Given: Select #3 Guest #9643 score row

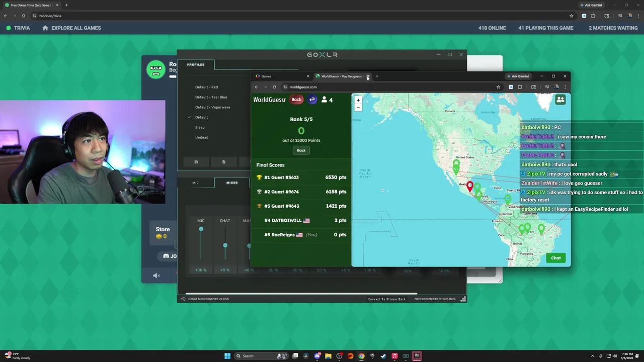Looking at the screenshot, I should pos(301,206).
